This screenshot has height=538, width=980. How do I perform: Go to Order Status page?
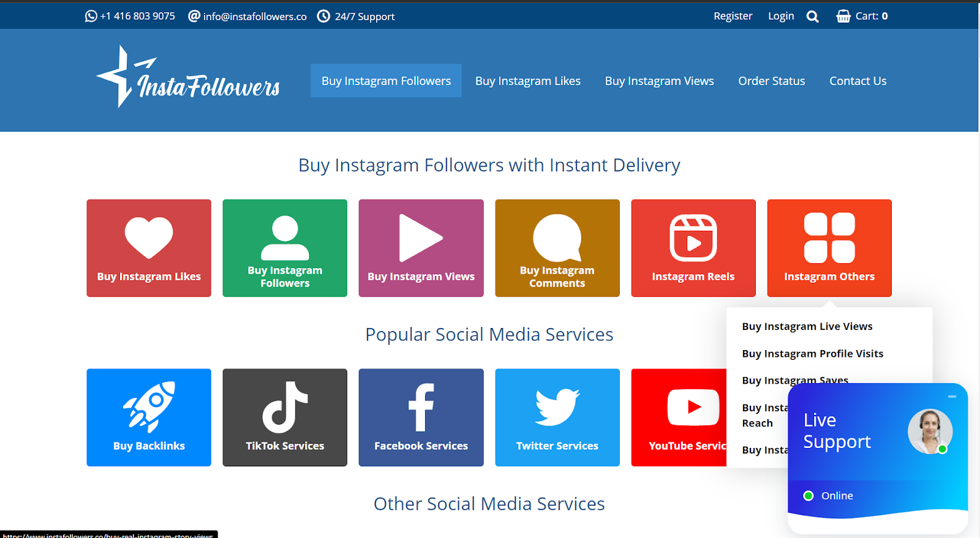772,81
